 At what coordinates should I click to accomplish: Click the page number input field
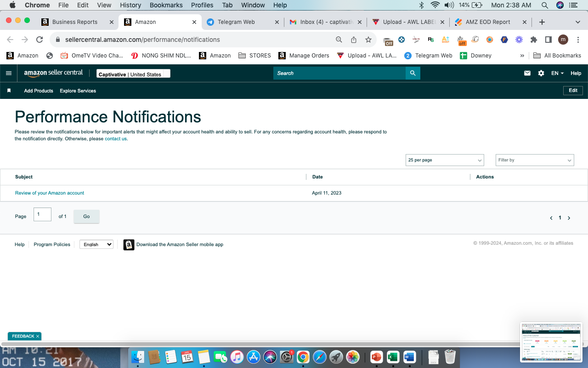pos(42,214)
